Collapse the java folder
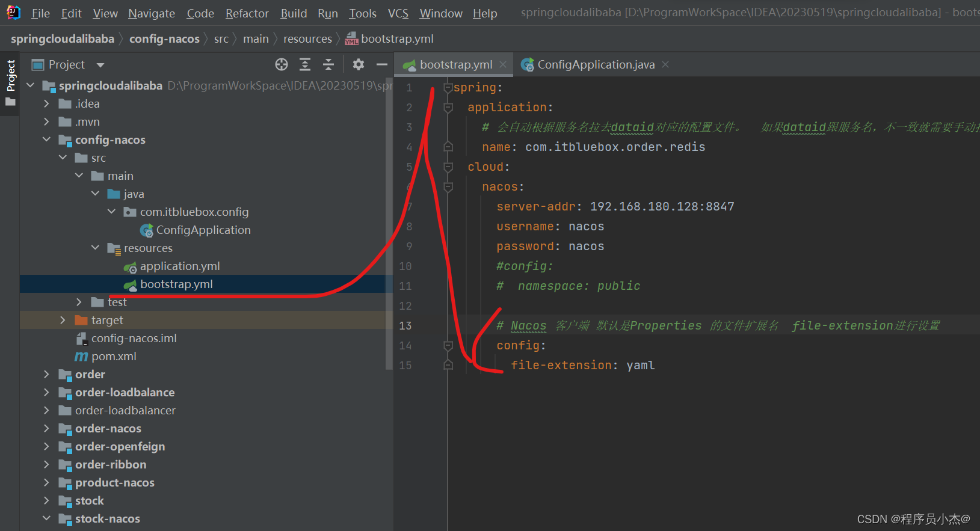Image resolution: width=980 pixels, height=531 pixels. tap(96, 194)
